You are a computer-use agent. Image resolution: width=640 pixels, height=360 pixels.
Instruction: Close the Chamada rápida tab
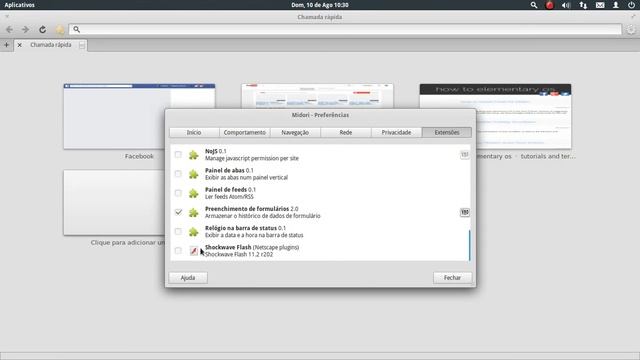tap(20, 45)
